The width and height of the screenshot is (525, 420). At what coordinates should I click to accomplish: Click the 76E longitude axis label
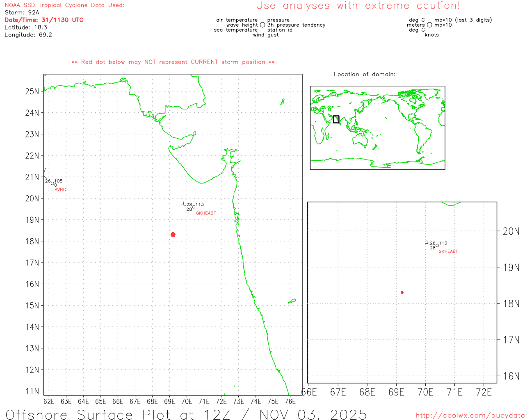point(290,401)
